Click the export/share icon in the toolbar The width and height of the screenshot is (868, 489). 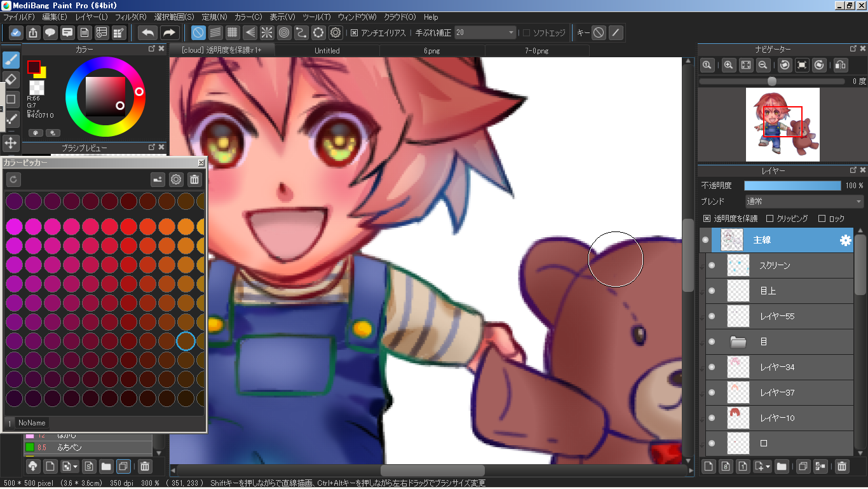click(x=33, y=32)
